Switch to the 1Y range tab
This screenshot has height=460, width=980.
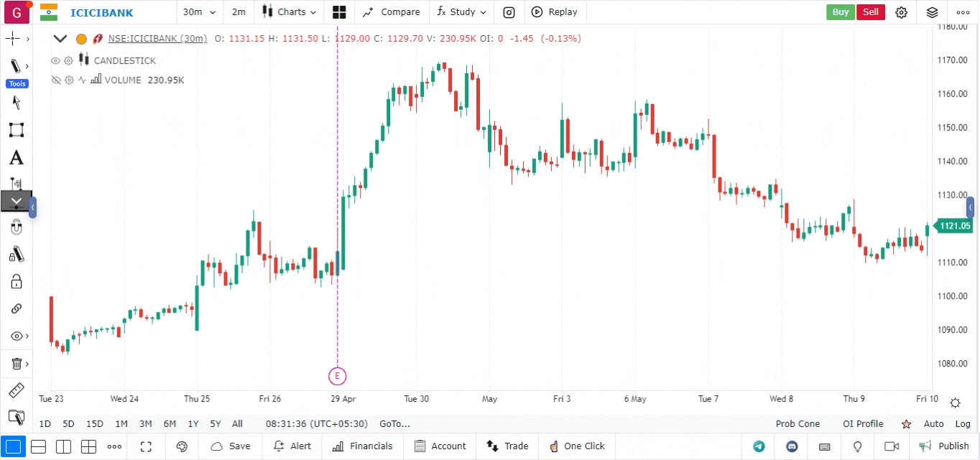193,424
